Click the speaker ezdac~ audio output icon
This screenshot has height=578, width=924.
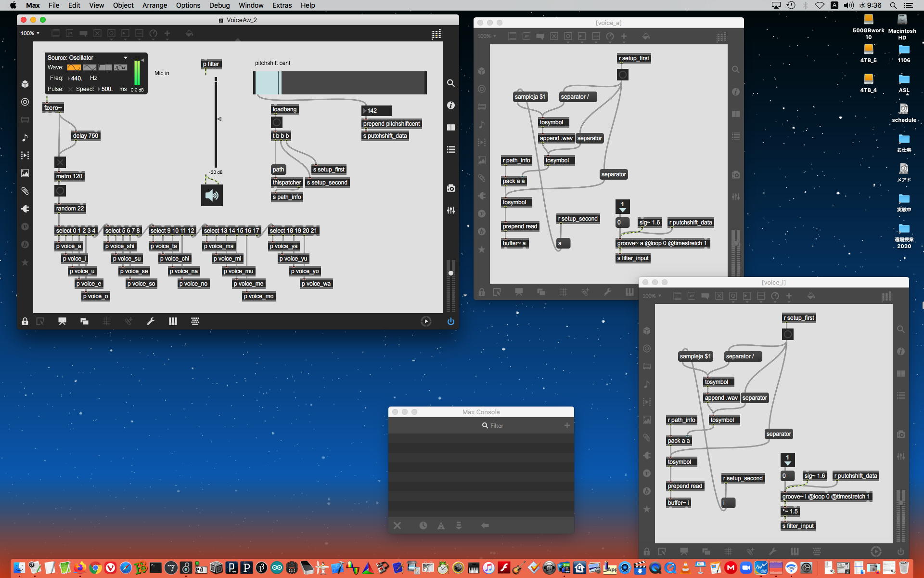tap(212, 195)
